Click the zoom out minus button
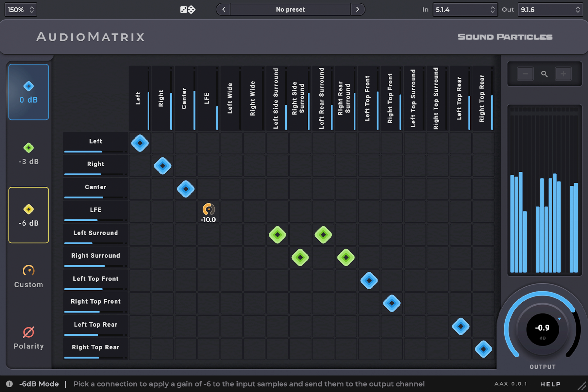This screenshot has height=392, width=588. point(525,74)
